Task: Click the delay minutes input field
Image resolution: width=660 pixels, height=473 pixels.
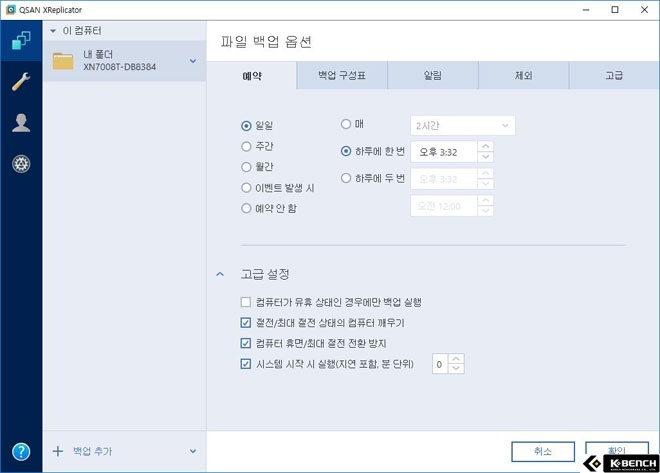Action: click(440, 364)
